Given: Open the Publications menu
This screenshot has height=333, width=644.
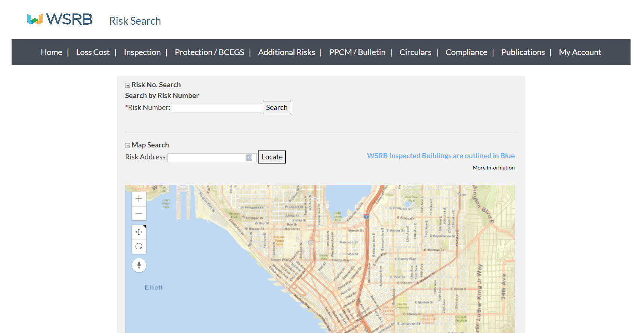Looking at the screenshot, I should coord(523,52).
